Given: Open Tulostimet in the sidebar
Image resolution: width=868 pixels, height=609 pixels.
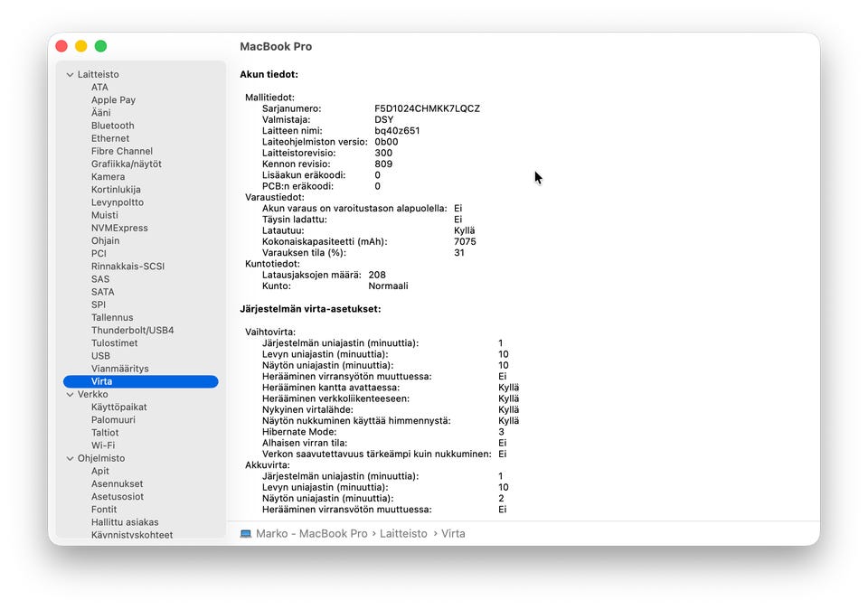Looking at the screenshot, I should (114, 343).
